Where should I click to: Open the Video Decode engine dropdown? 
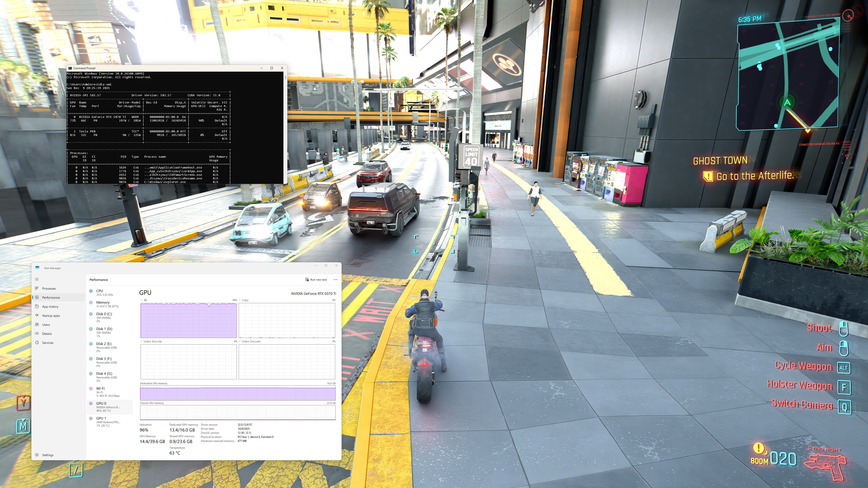click(240, 342)
